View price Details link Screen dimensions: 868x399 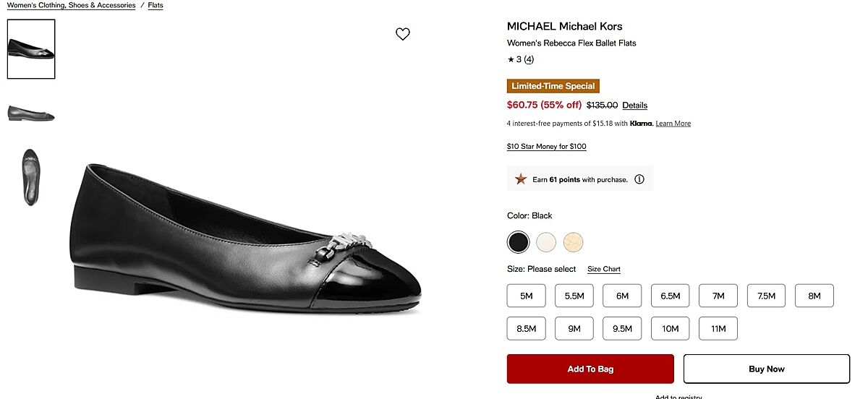[x=634, y=106]
